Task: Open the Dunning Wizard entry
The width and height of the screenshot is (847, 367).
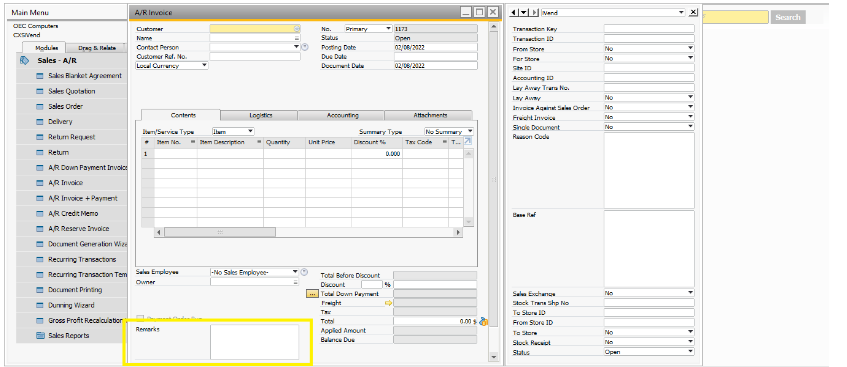Action: point(71,305)
